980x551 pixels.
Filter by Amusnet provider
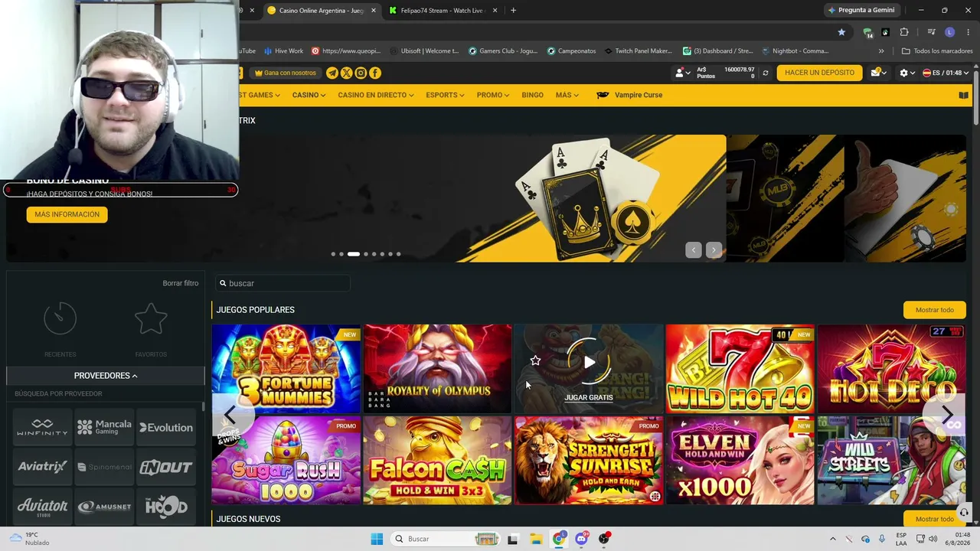[104, 507]
